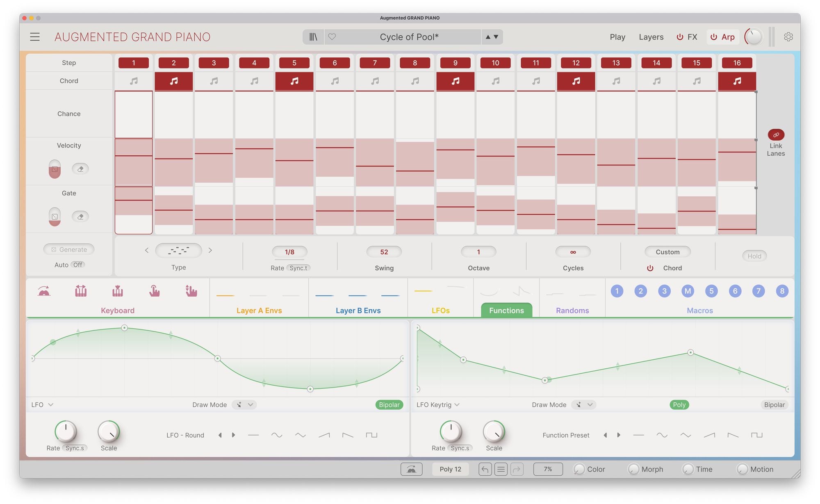Open hamburger main menu
This screenshot has height=504, width=820.
point(35,37)
